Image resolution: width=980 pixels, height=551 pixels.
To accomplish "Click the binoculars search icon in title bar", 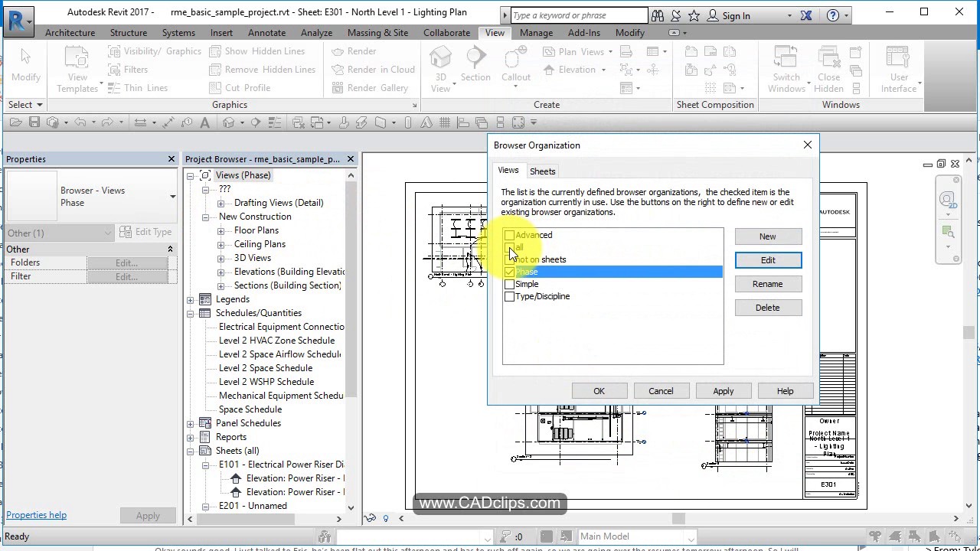I will 658,15.
